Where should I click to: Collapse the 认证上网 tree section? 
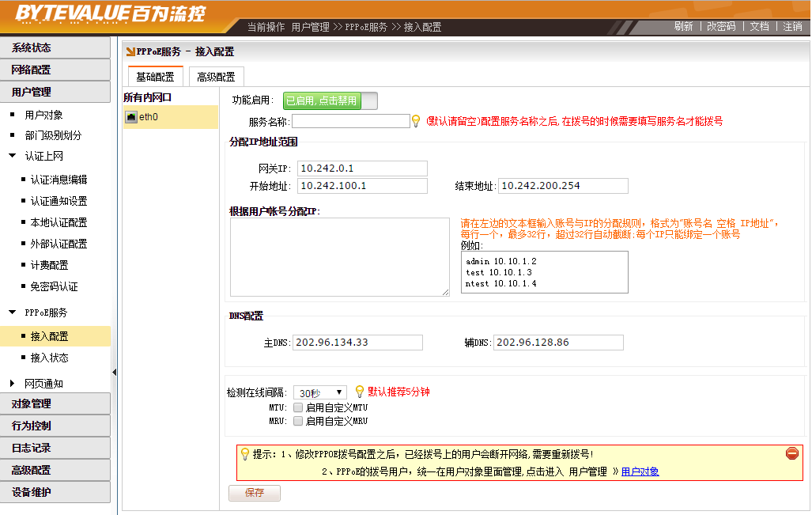(13, 157)
